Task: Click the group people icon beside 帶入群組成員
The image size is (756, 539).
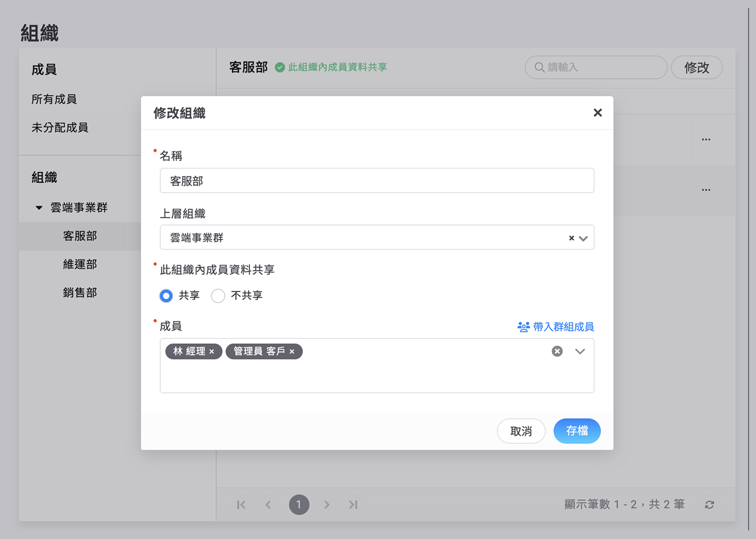Action: pos(523,326)
